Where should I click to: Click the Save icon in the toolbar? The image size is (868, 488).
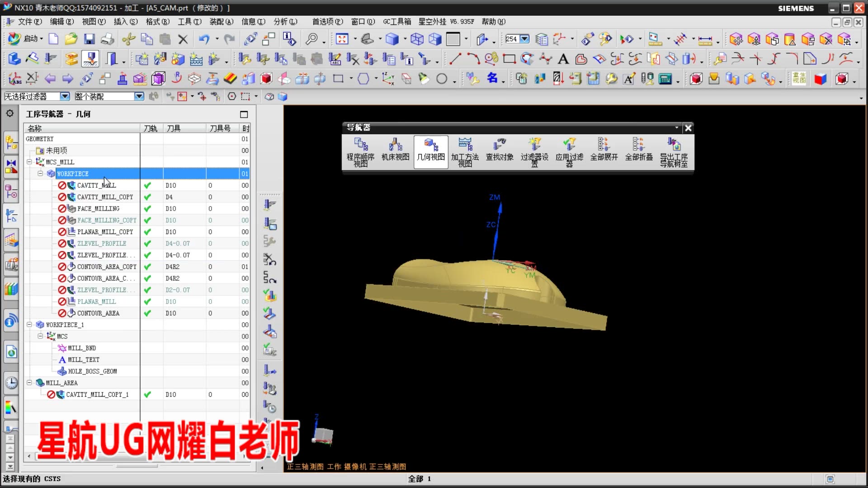90,39
